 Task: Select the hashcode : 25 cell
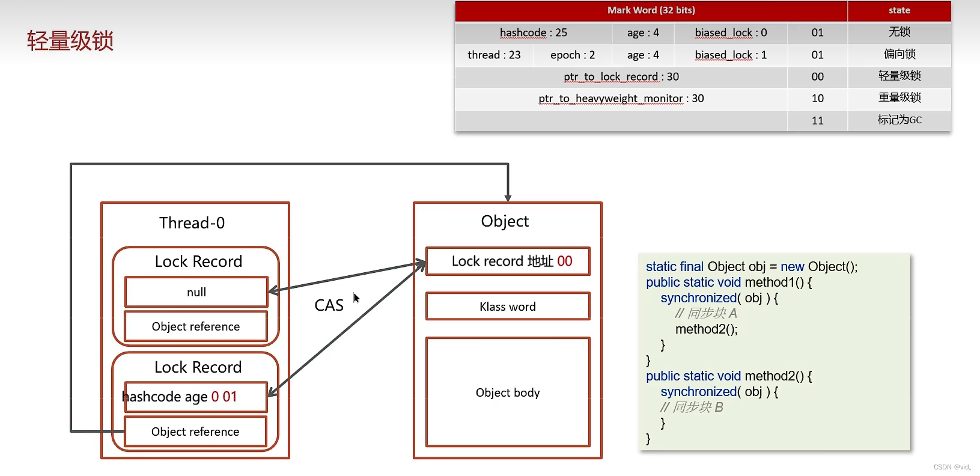pos(534,32)
